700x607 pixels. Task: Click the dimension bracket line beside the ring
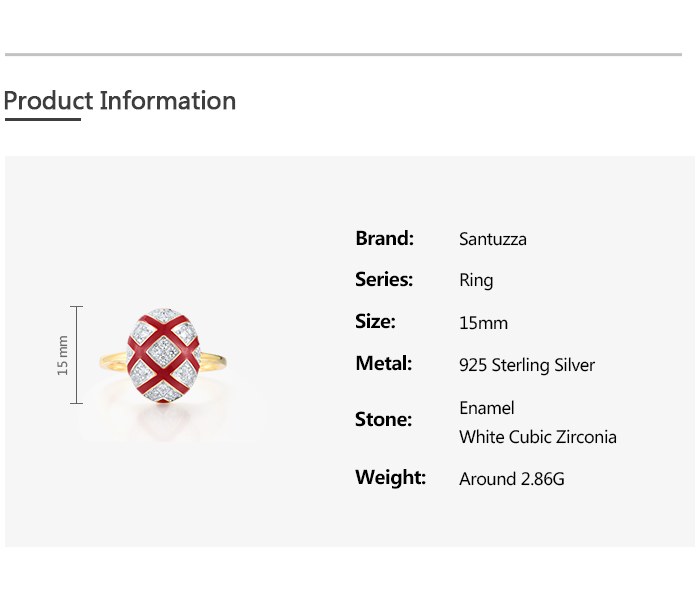coord(77,355)
